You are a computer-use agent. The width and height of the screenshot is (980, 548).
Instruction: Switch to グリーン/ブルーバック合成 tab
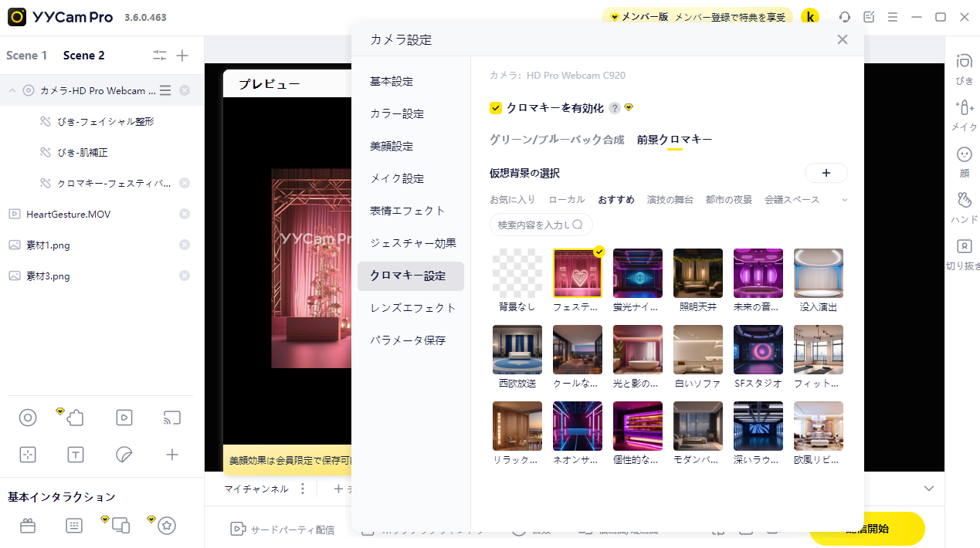pos(557,140)
